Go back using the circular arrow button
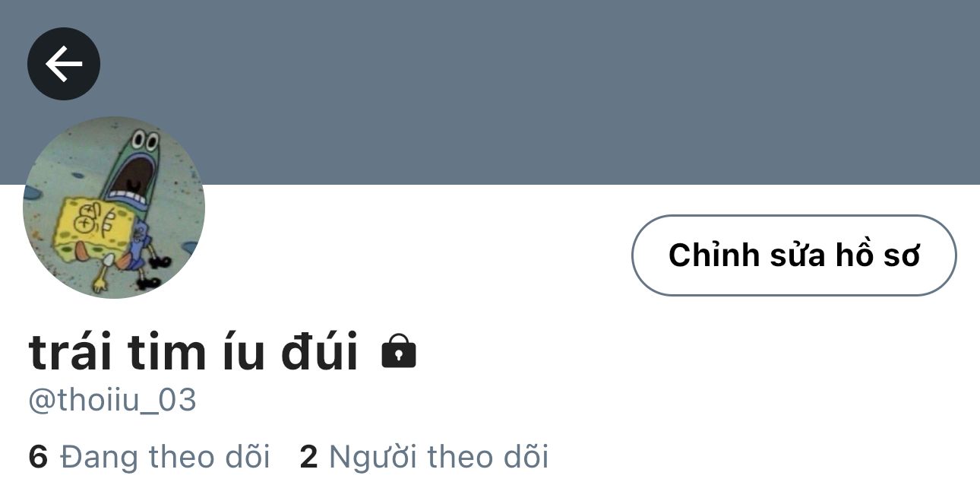 64,64
